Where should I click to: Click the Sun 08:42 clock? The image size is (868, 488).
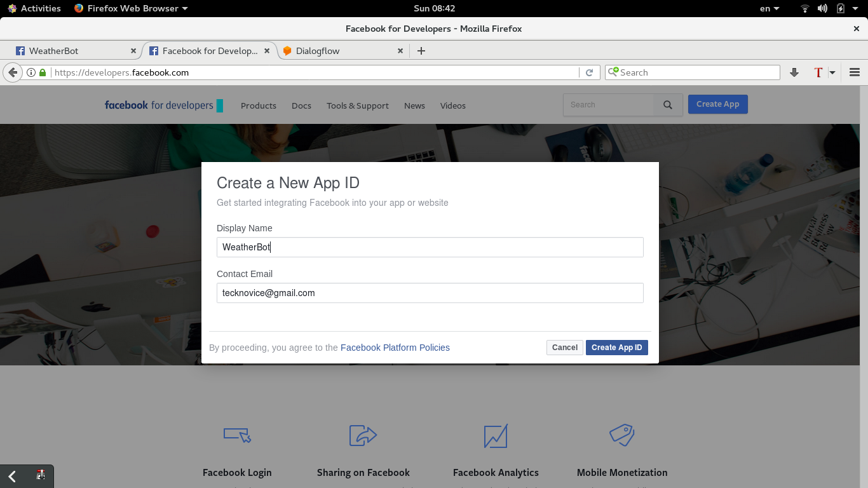434,8
